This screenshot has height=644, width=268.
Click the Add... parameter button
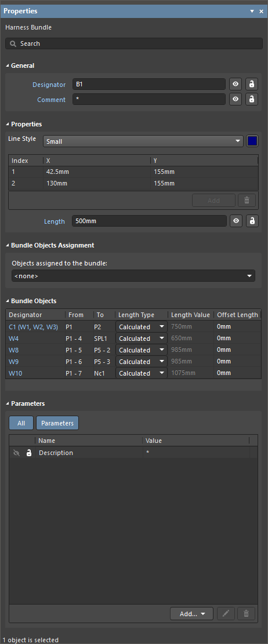[191, 614]
